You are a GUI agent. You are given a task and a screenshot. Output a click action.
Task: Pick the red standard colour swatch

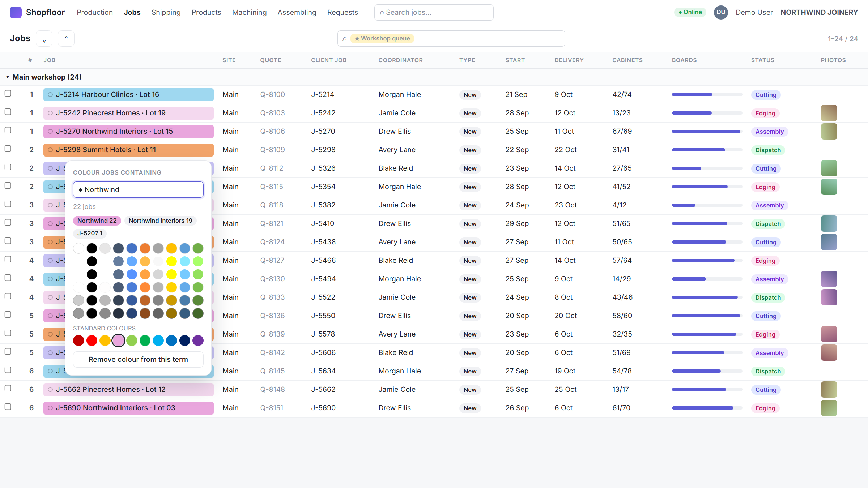tap(92, 341)
